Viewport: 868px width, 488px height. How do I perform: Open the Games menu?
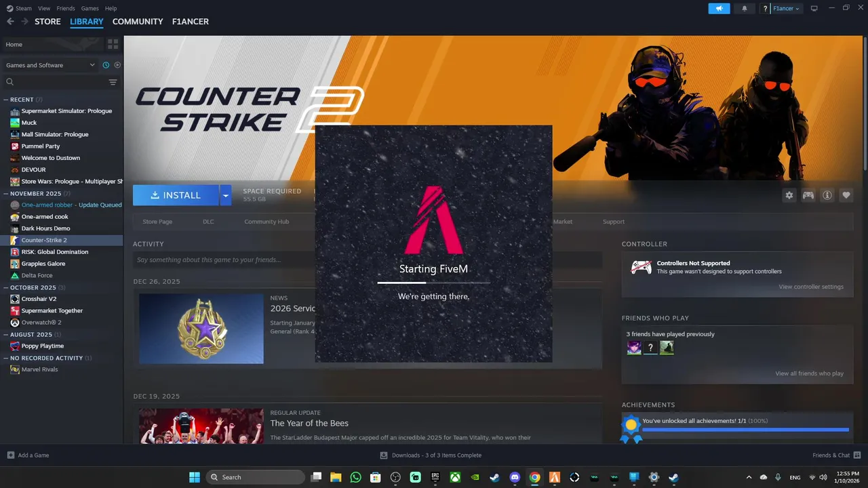(90, 8)
